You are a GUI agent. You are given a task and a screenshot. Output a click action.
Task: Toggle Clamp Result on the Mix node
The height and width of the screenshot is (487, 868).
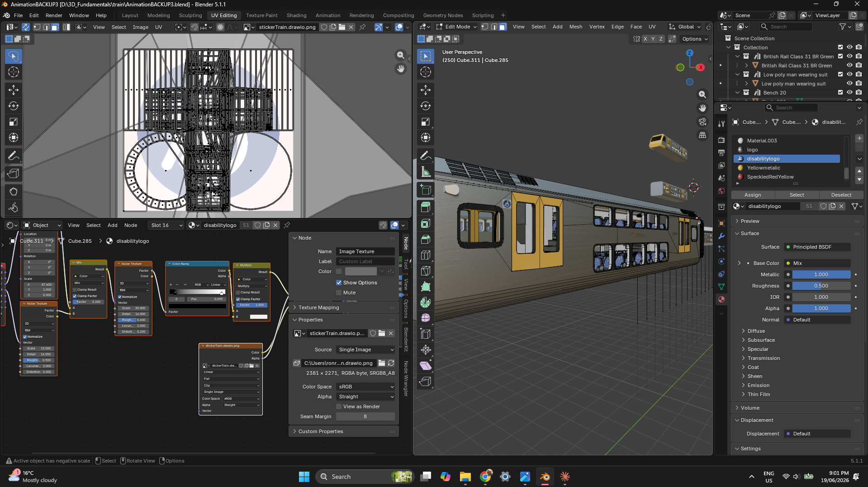[x=75, y=290]
